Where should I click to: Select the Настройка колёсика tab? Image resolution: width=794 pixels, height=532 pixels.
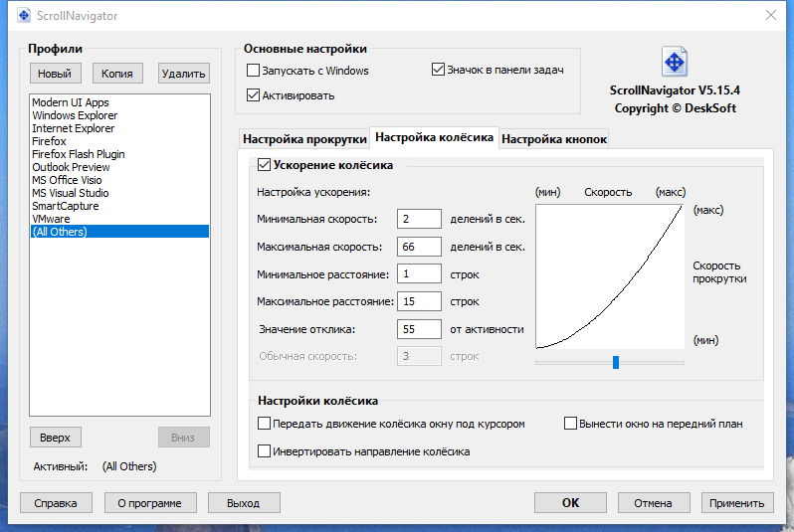tap(434, 137)
